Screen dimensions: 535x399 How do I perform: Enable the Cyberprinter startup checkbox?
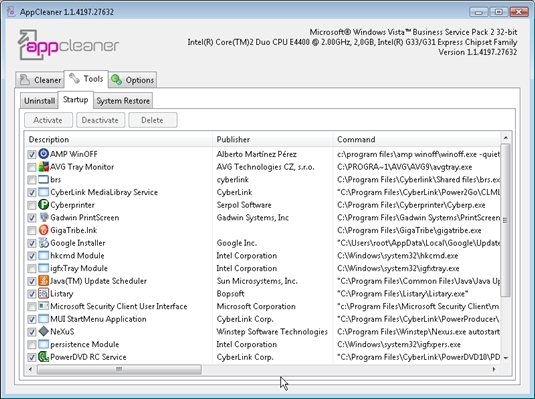click(32, 205)
